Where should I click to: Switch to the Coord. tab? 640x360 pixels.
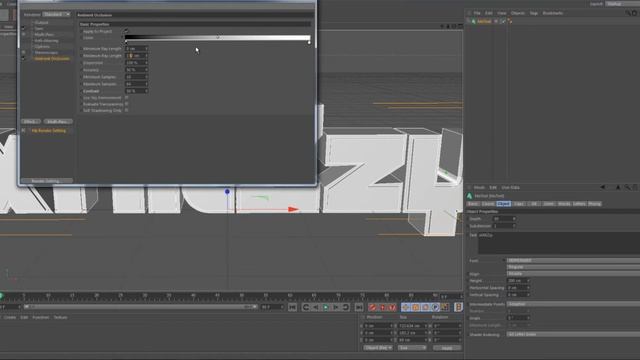488,204
